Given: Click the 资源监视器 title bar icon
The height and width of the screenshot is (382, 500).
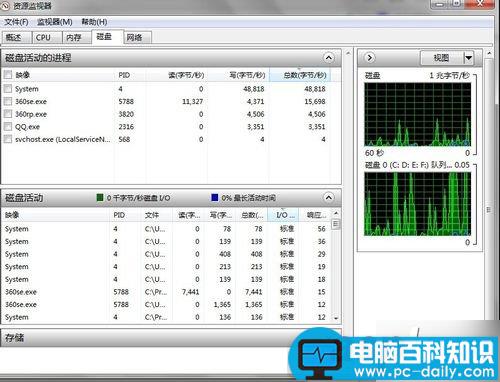Looking at the screenshot, I should tap(6, 6).
